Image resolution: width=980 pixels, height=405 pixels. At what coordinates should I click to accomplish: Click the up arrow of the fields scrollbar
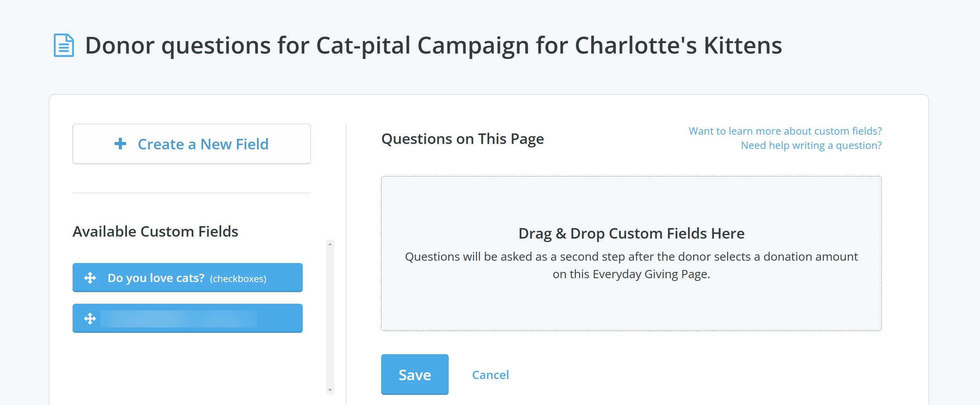pyautogui.click(x=330, y=244)
